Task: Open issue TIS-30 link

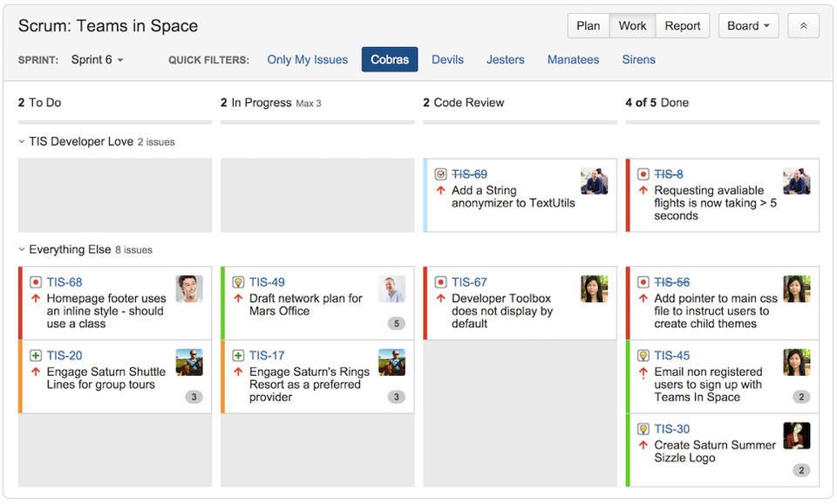Action: pyautogui.click(x=672, y=429)
